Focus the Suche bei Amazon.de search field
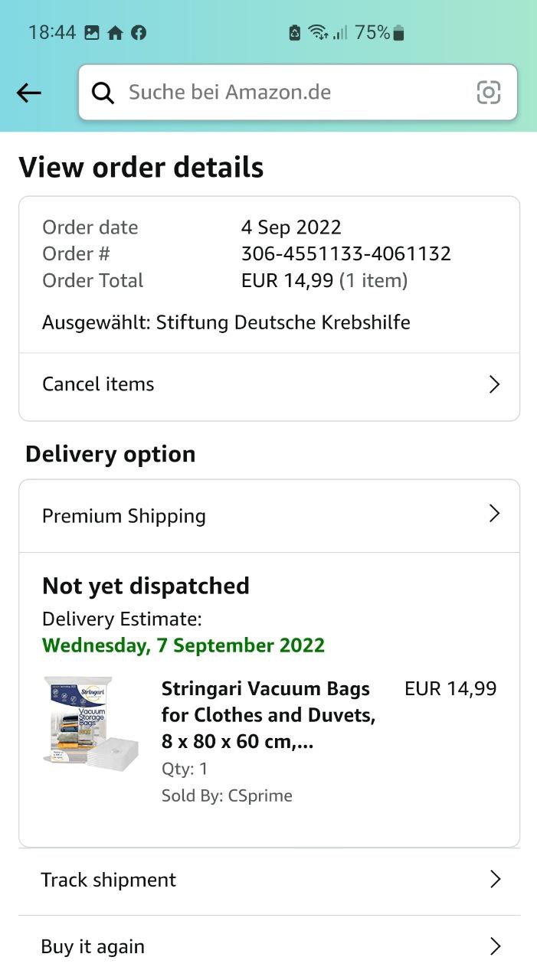 pos(291,93)
